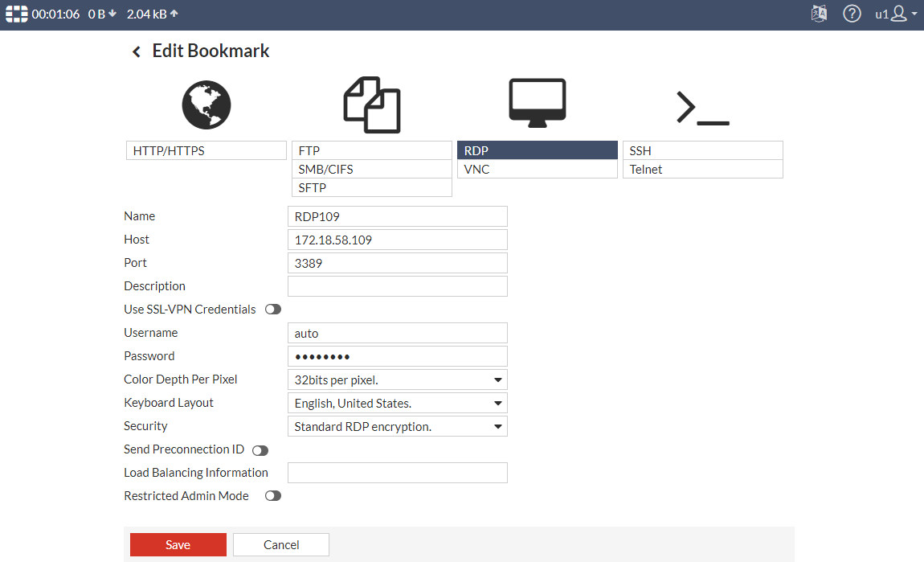Switch to the SSH protocol option

click(702, 150)
